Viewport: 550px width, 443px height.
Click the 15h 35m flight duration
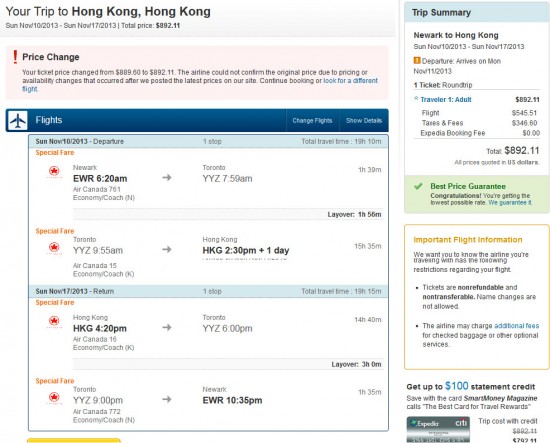[x=368, y=246]
